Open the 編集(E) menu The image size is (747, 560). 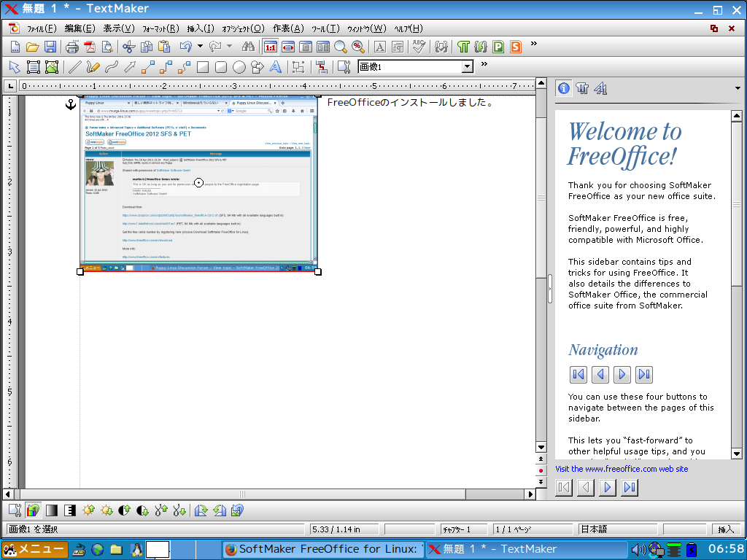[80, 28]
